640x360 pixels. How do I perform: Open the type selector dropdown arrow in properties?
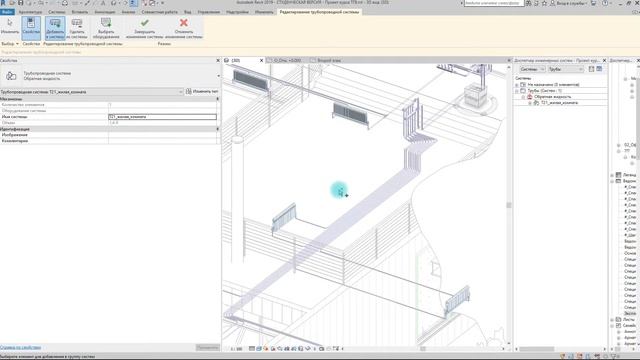pyautogui.click(x=218, y=76)
